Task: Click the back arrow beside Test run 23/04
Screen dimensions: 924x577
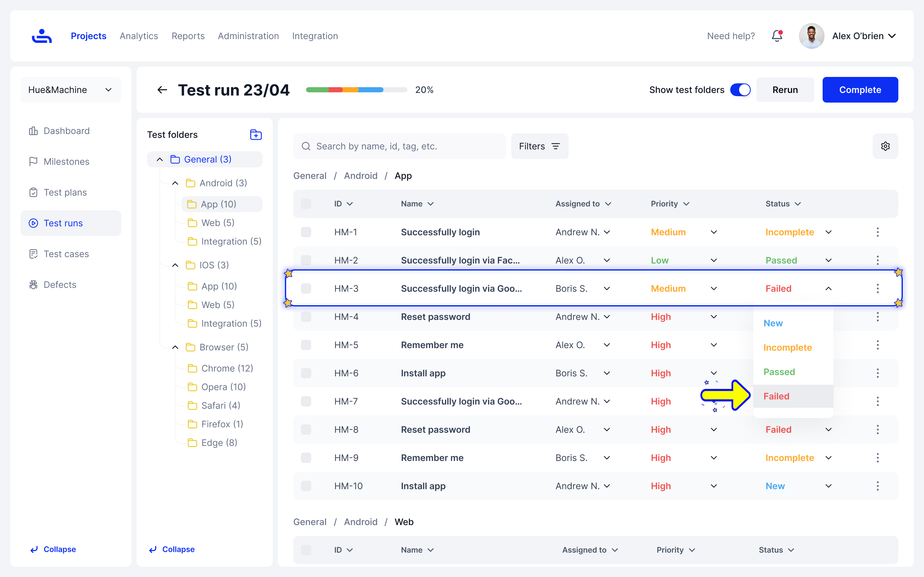Action: 162,90
